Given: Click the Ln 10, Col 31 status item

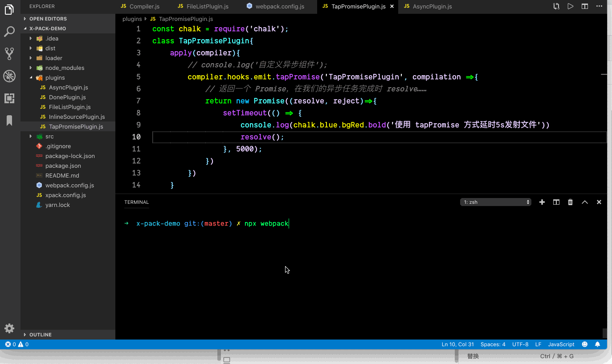Looking at the screenshot, I should (x=458, y=344).
